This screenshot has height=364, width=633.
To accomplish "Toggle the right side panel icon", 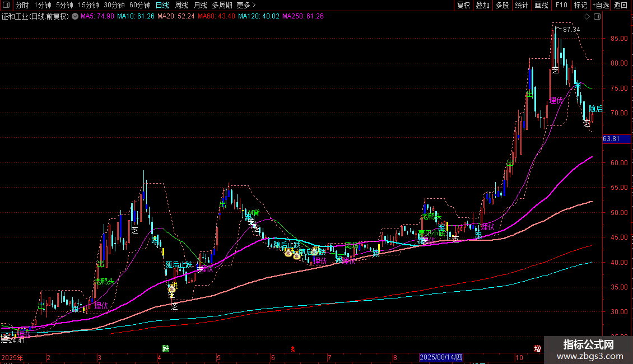I will coord(596,17).
